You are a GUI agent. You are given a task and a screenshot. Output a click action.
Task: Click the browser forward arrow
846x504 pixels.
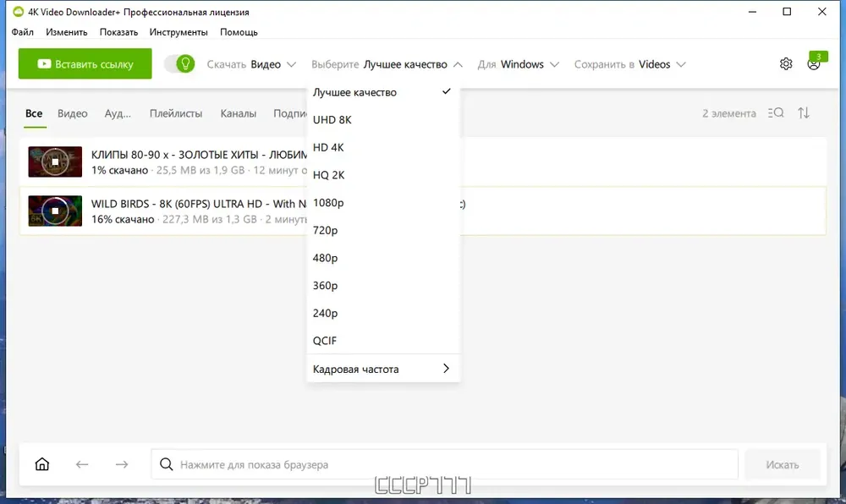[122, 464]
